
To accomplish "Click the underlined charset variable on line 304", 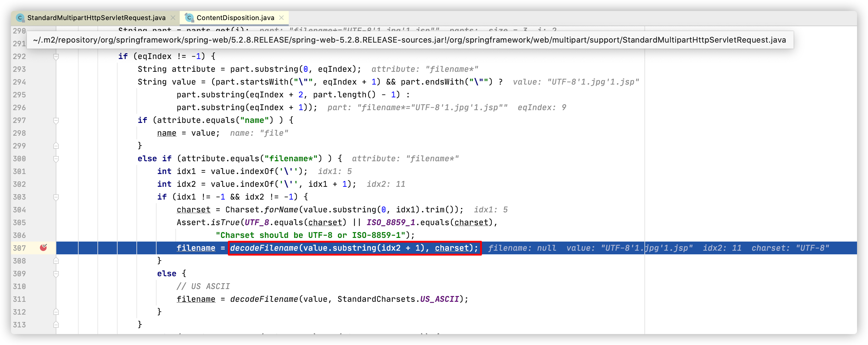I will pos(193,210).
